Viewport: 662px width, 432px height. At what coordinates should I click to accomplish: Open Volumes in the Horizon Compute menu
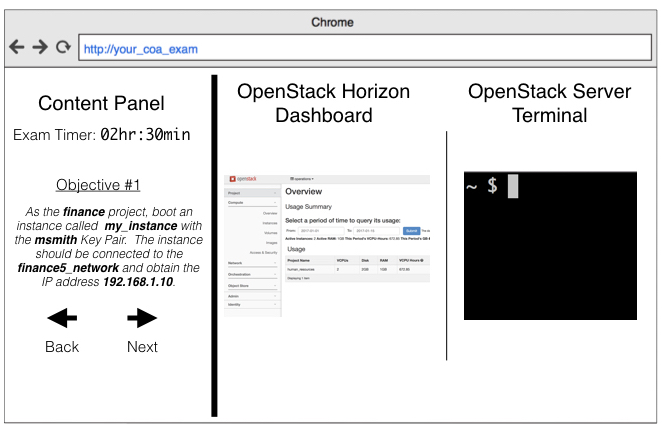tap(271, 233)
